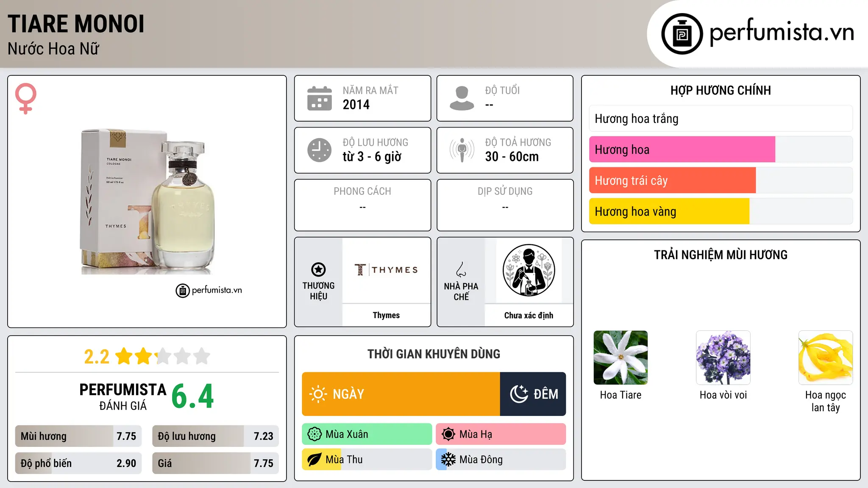Select the pink Mùa Hạ season bar
This screenshot has width=868, height=488.
[501, 434]
